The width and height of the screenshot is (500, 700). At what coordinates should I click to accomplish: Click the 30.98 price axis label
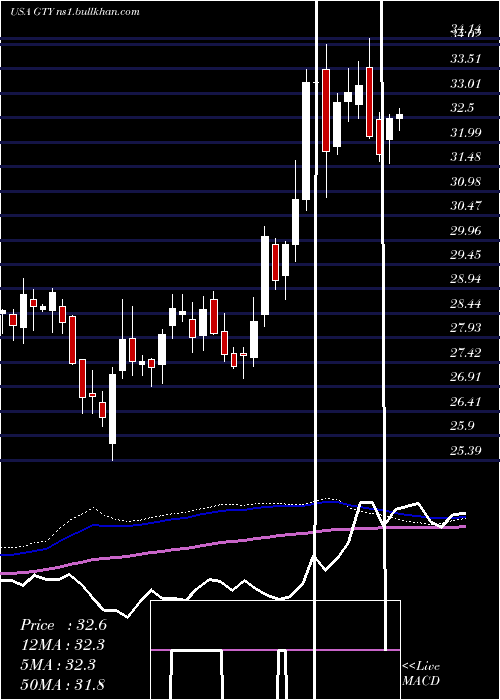point(465,182)
